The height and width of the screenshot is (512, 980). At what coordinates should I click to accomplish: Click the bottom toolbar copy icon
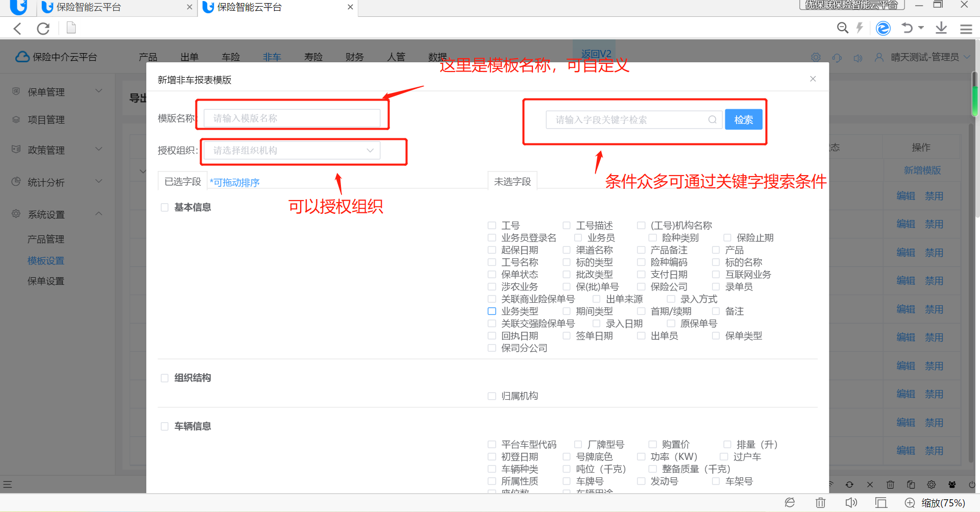[911, 484]
